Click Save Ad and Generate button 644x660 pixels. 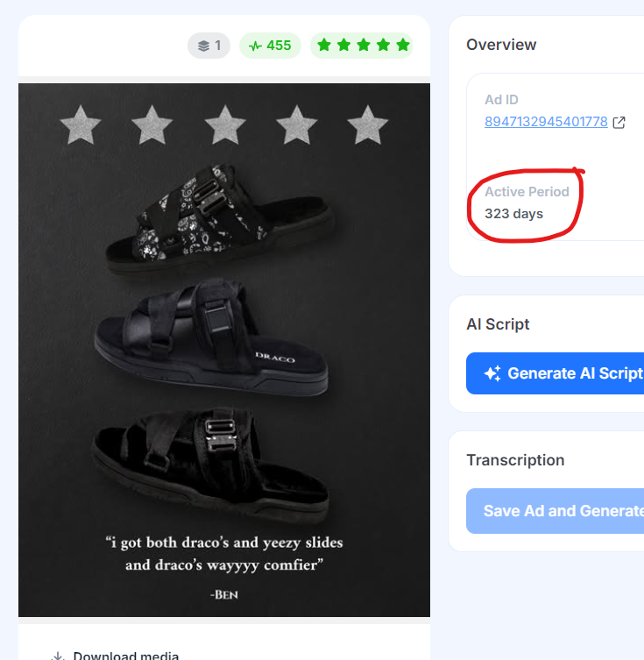tap(555, 511)
